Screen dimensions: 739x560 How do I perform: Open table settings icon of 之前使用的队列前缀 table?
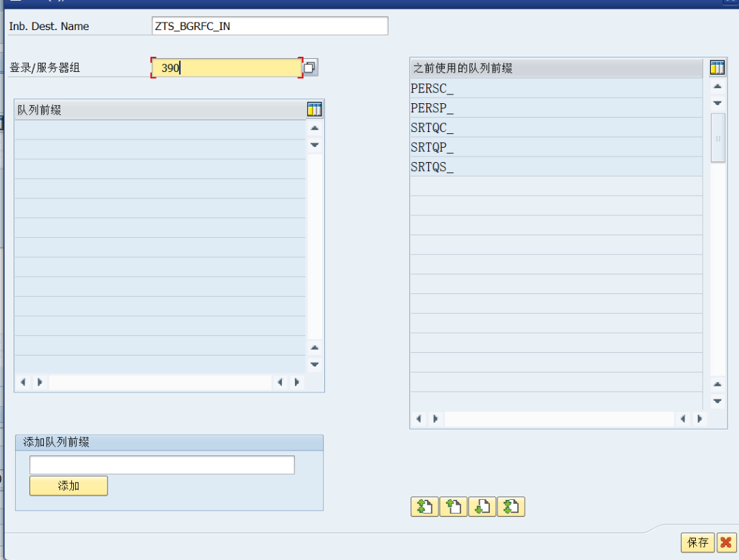pyautogui.click(x=717, y=68)
